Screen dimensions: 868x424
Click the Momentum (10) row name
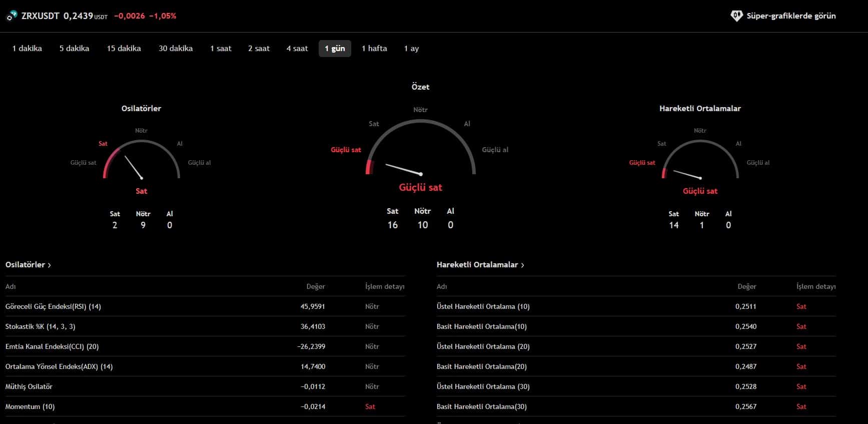pyautogui.click(x=30, y=406)
